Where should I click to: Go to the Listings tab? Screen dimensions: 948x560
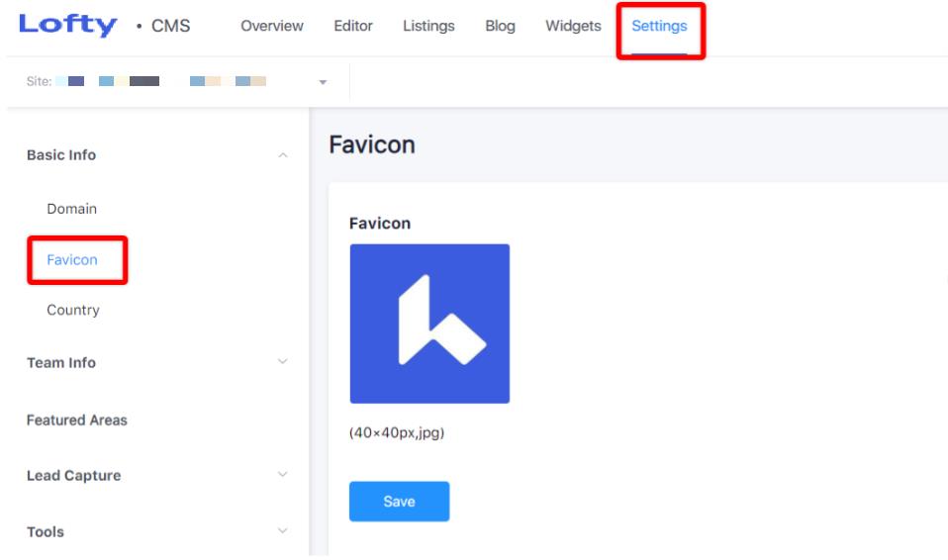pos(428,26)
